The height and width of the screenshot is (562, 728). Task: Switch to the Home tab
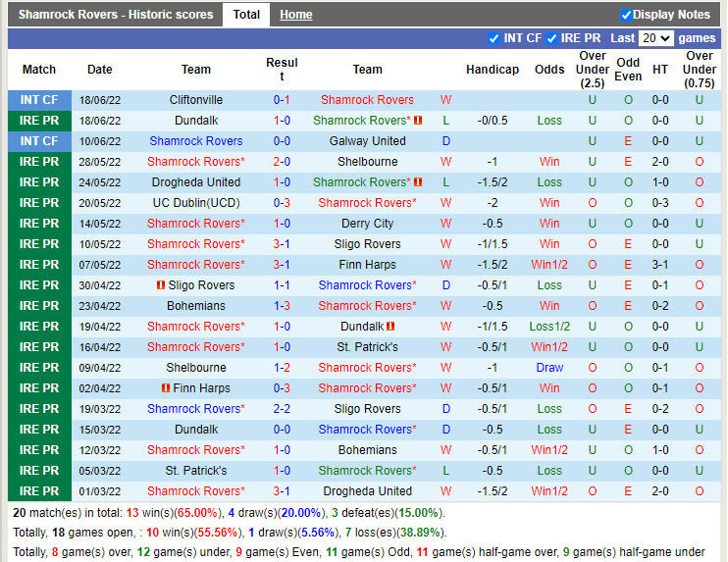(x=295, y=15)
